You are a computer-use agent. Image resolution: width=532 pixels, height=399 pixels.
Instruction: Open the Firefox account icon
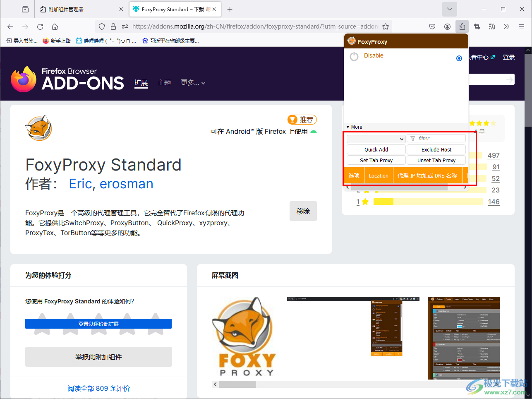[447, 26]
